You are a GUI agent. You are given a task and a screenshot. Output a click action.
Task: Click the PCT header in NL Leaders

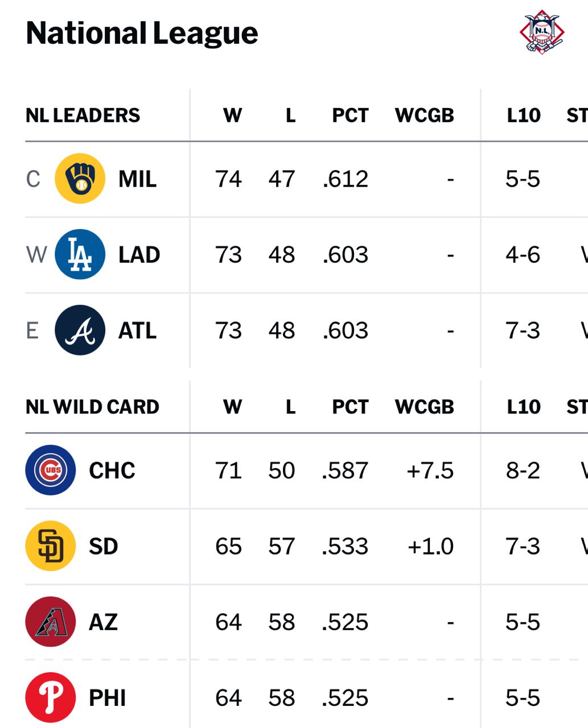(350, 115)
